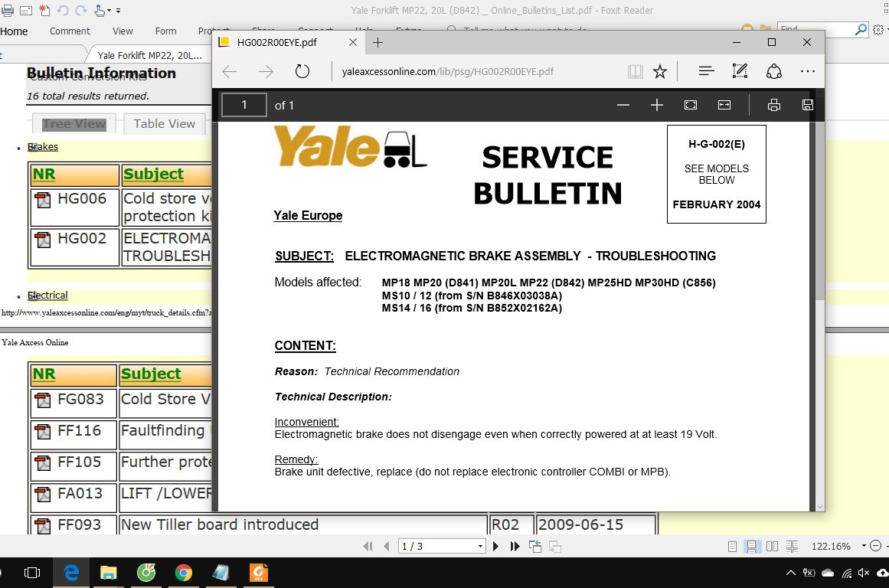889x588 pixels.
Task: Toggle Edge reading view
Action: 636,70
